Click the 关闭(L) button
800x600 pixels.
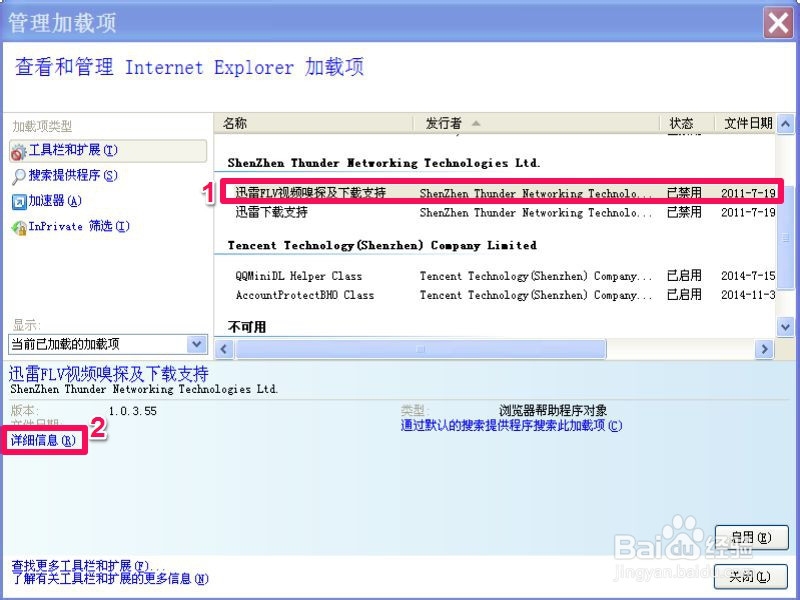click(750, 577)
